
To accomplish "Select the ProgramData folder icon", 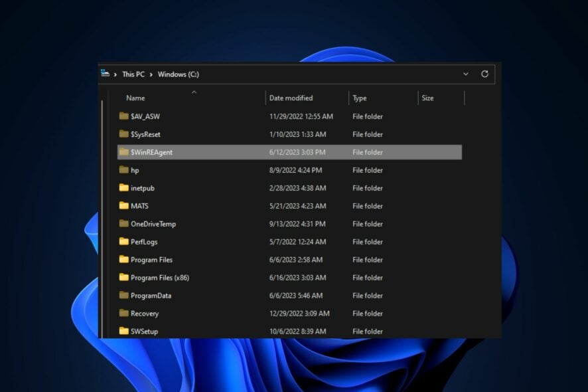I will 123,295.
